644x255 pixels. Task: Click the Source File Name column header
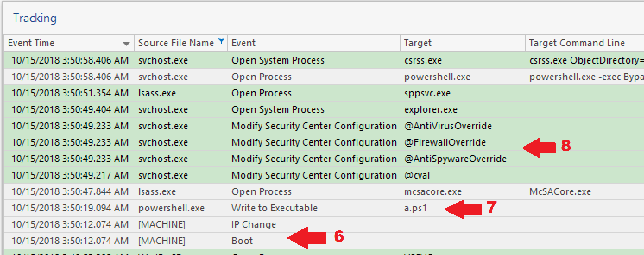pyautogui.click(x=176, y=43)
